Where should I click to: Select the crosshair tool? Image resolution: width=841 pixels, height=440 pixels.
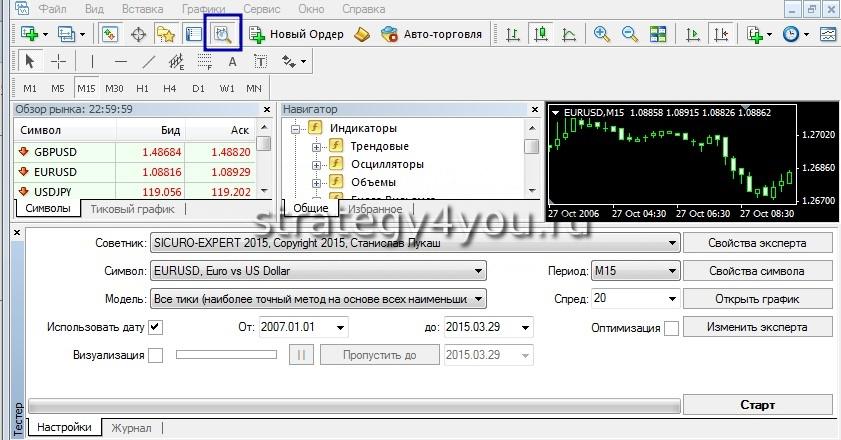tap(58, 61)
